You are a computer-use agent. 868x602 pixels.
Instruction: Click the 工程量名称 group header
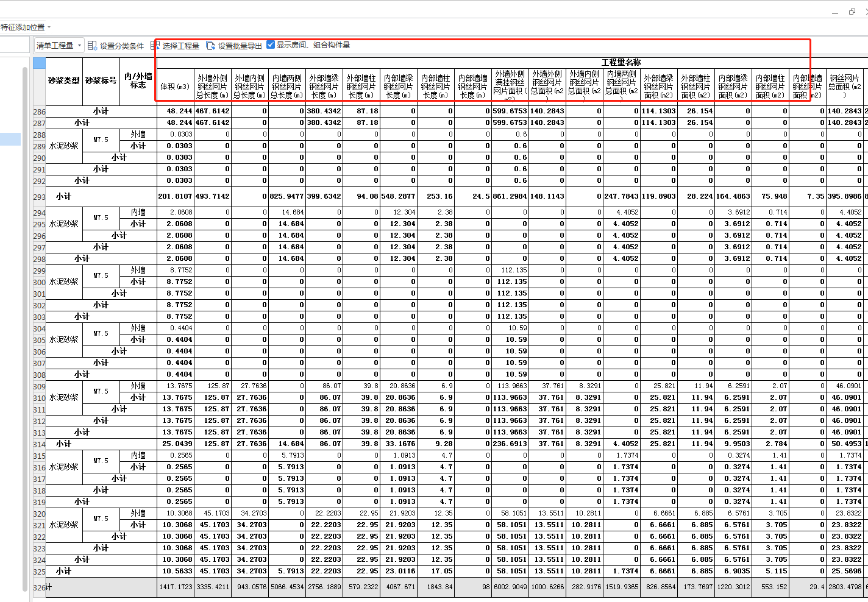pyautogui.click(x=621, y=63)
